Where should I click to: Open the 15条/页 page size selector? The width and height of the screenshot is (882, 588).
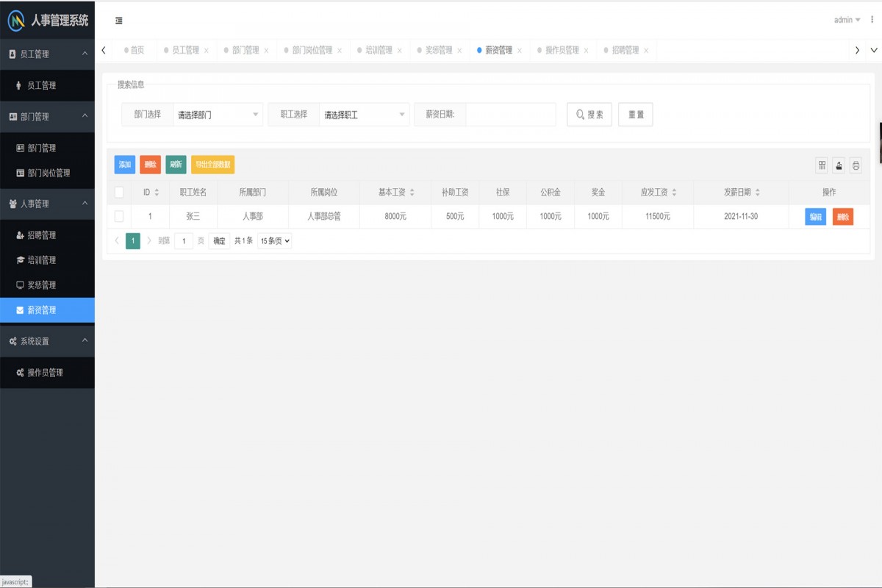click(x=273, y=240)
